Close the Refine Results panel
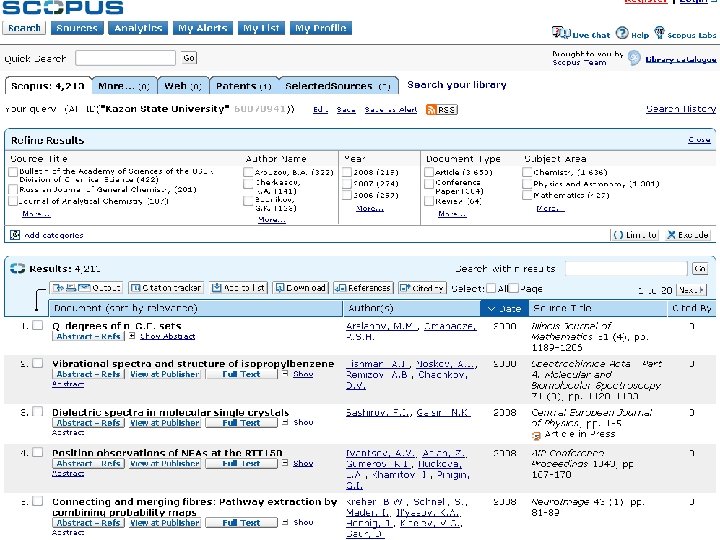Viewport: 720px width, 540px height. click(x=699, y=140)
